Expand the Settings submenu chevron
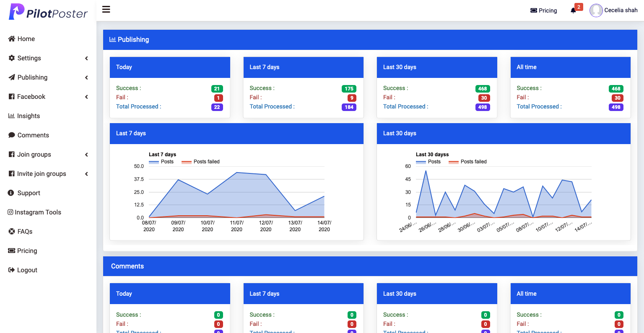This screenshot has width=644, height=333. [86, 58]
